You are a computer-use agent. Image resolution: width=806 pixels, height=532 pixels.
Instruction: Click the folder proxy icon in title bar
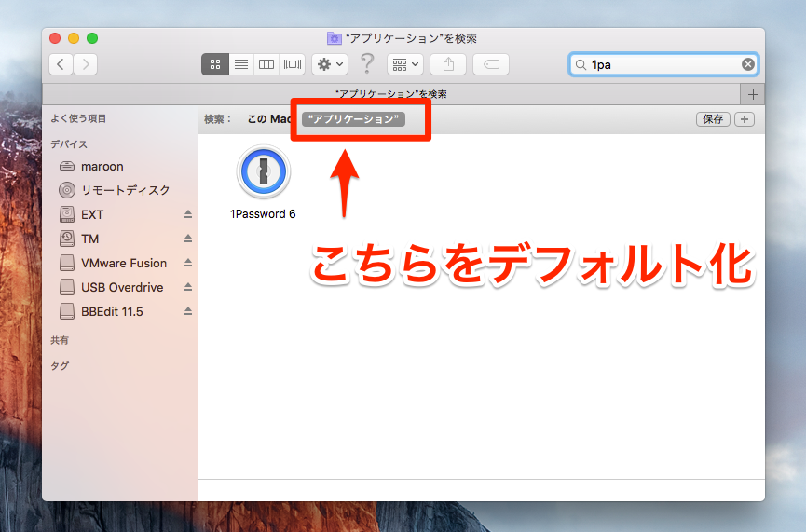point(335,38)
